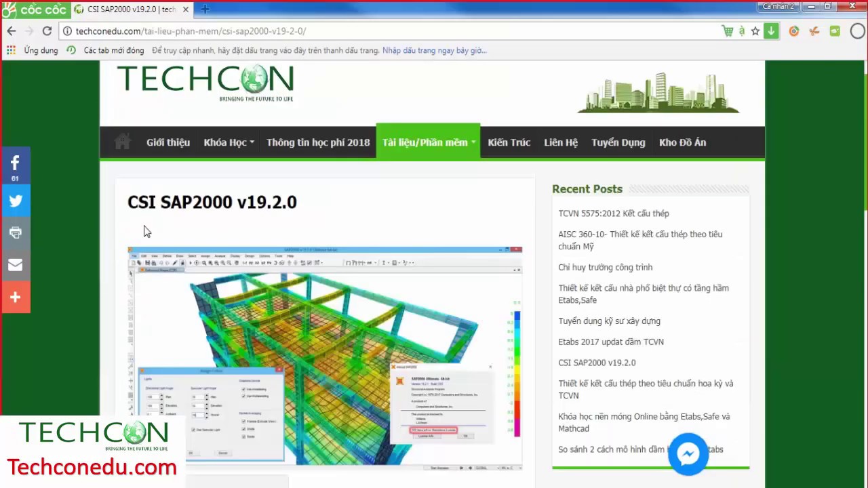
Task: Open the Liên Hệ page
Action: (561, 142)
